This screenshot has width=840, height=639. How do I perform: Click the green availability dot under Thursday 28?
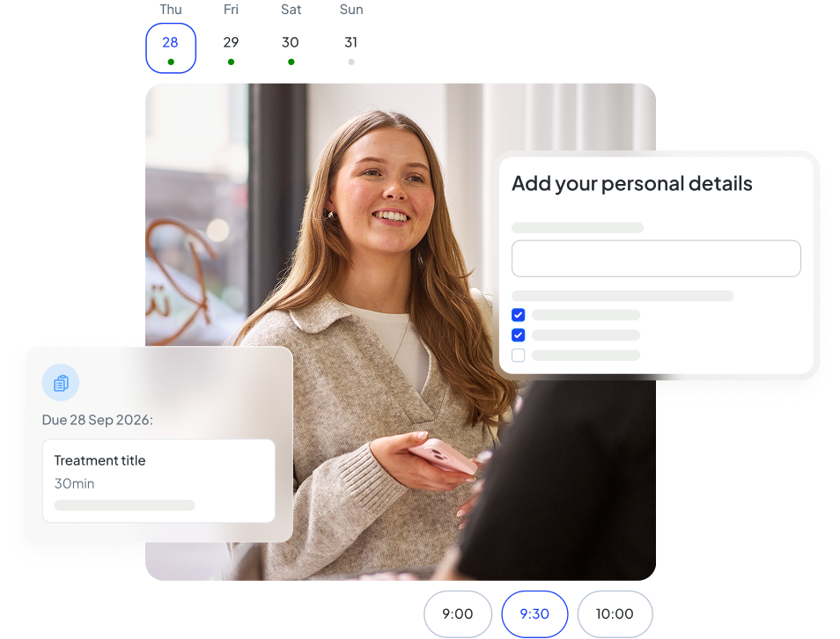point(171,62)
